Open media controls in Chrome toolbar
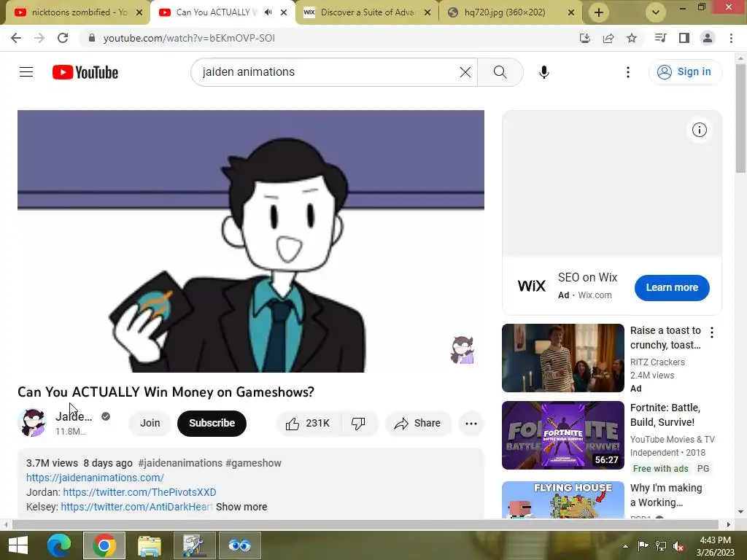Viewport: 747px width, 560px height. click(660, 38)
